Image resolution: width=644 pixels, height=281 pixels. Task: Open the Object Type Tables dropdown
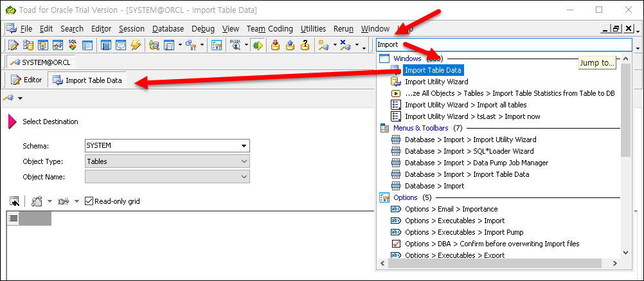pos(244,161)
